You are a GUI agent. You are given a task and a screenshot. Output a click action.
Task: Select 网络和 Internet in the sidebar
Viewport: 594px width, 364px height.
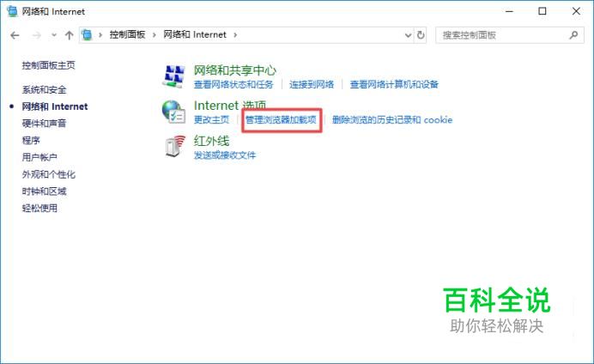click(55, 106)
